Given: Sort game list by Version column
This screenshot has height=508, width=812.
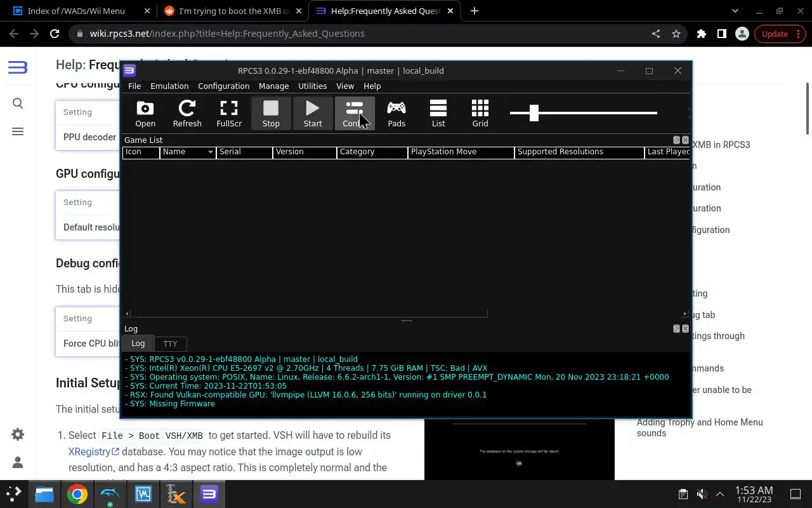Looking at the screenshot, I should 304,152.
